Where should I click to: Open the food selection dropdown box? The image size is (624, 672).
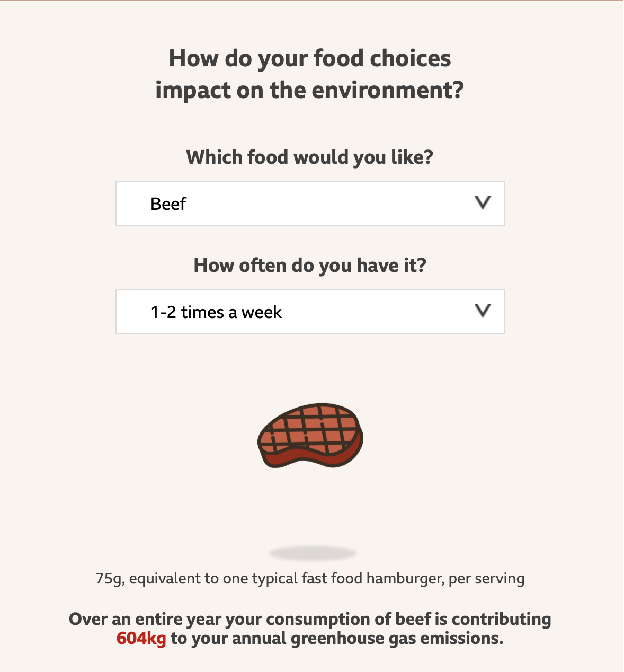point(310,204)
